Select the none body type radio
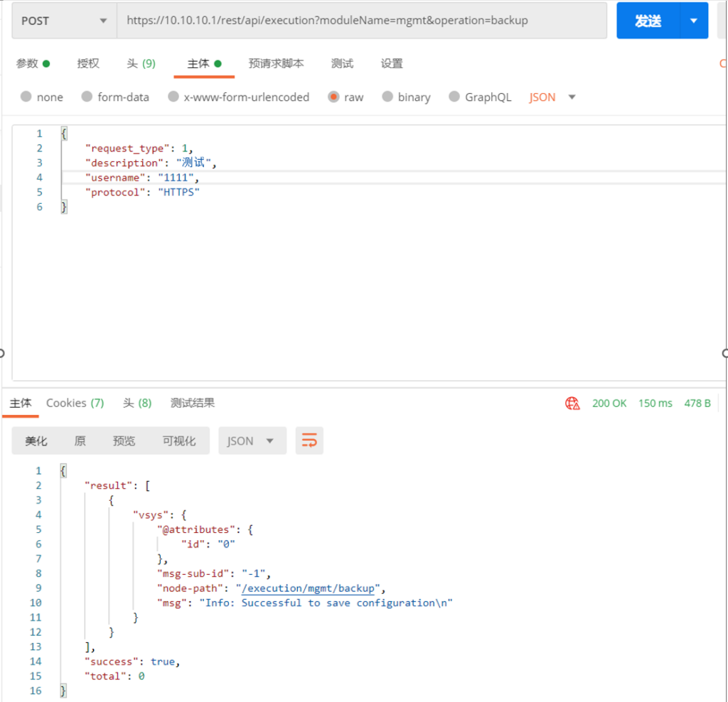Screen dimensions: 728x702 pyautogui.click(x=26, y=97)
